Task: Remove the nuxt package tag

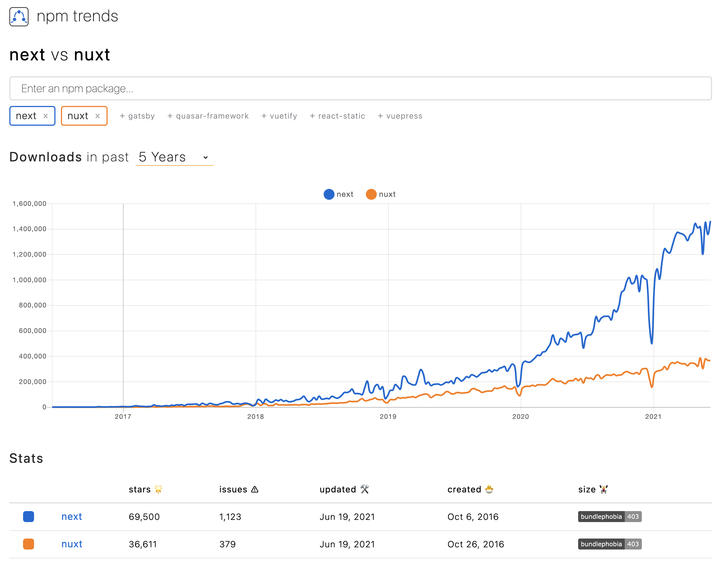Action: point(98,116)
